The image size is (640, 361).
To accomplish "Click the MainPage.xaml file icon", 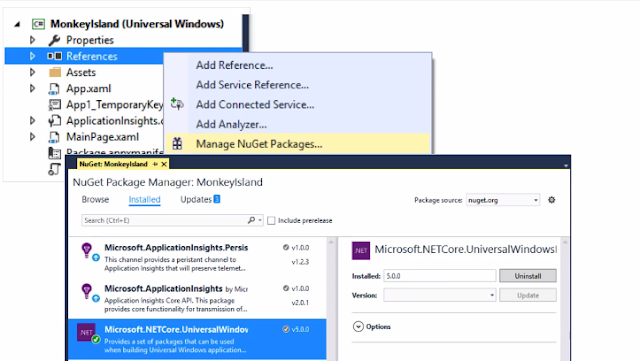I will coord(54,137).
